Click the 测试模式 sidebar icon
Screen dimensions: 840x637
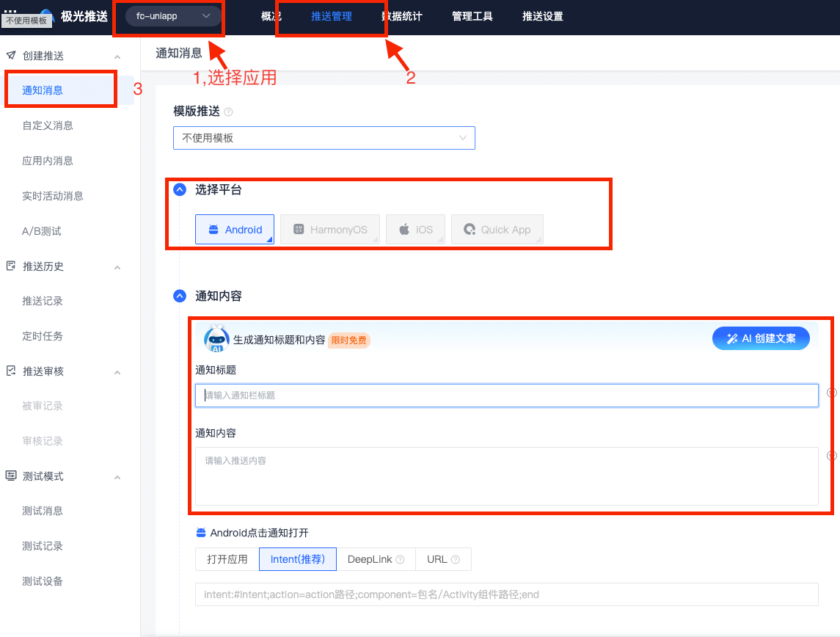[11, 476]
